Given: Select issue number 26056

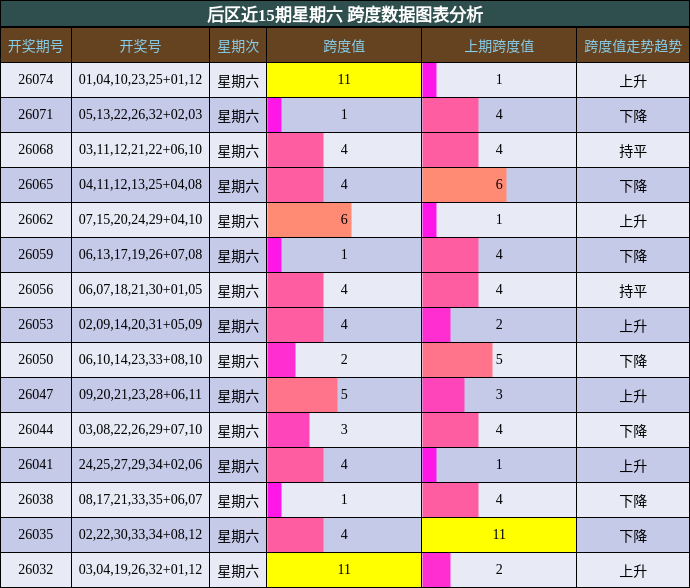Looking at the screenshot, I should (36, 290).
